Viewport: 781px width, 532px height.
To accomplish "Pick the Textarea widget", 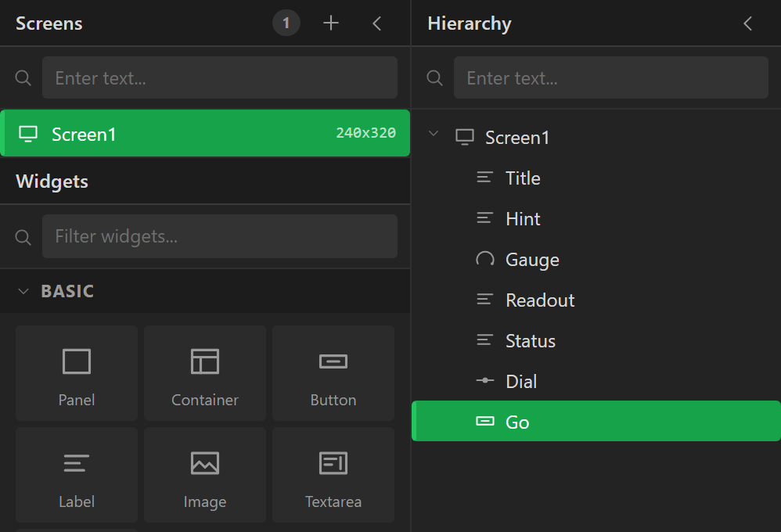I will click(x=333, y=475).
